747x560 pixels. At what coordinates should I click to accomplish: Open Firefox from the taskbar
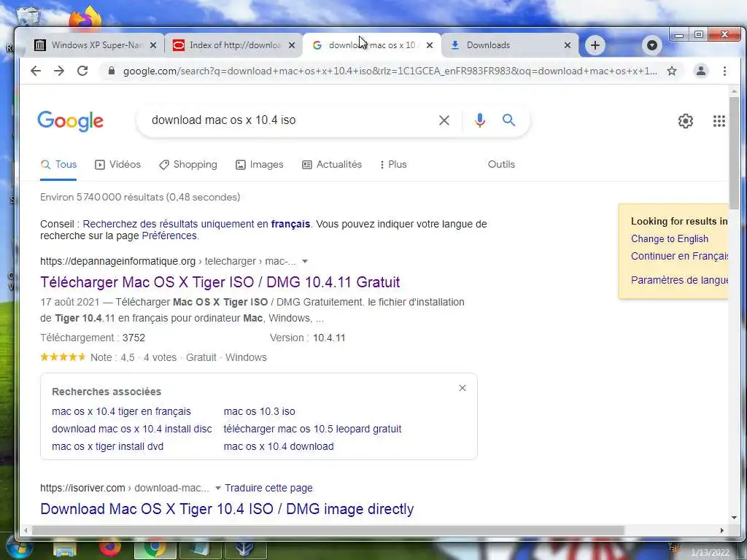(x=110, y=548)
